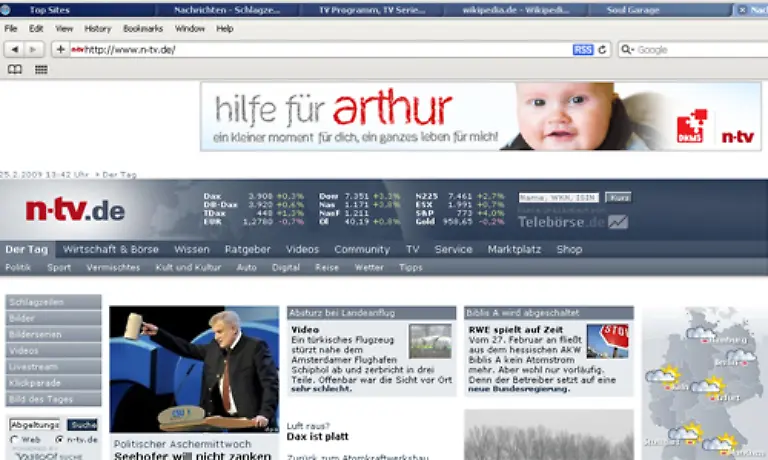Select the n-tv.de radio button
The height and width of the screenshot is (460, 768).
pyautogui.click(x=59, y=440)
